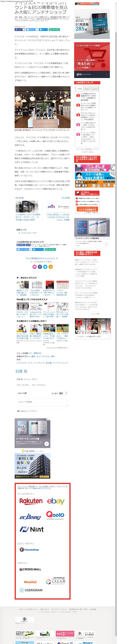Click the C.R.E.A.M sponsor logo
117x644 pixels.
[x=55, y=581]
